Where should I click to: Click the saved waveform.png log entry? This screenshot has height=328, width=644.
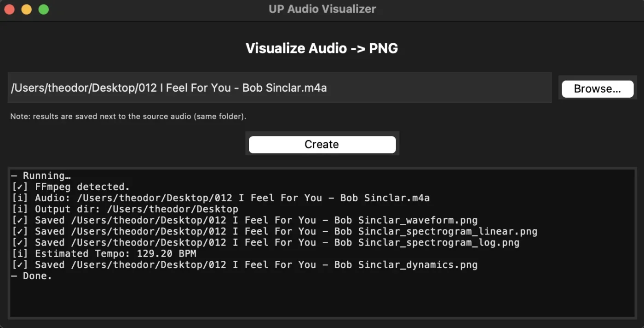[245, 220]
